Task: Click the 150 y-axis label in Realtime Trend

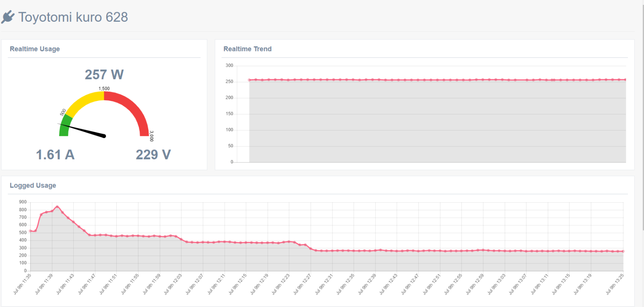Action: coord(229,113)
